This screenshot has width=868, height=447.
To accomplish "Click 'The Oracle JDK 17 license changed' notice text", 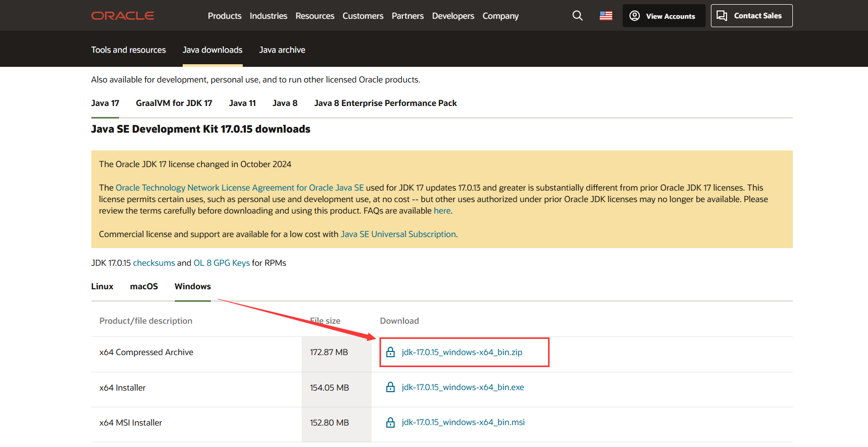I will point(195,164).
